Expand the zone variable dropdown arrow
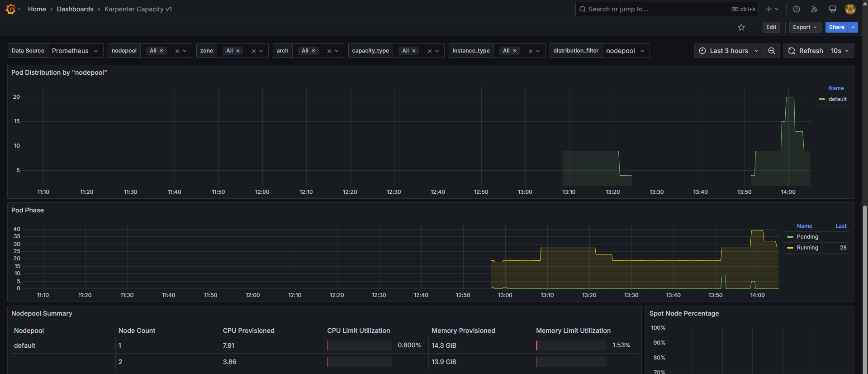868x374 pixels. [x=261, y=51]
